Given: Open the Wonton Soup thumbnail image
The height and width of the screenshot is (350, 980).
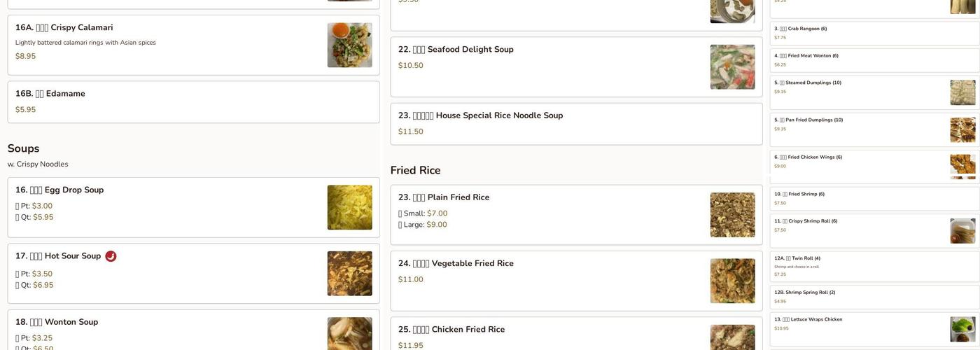Looking at the screenshot, I should pos(349,334).
